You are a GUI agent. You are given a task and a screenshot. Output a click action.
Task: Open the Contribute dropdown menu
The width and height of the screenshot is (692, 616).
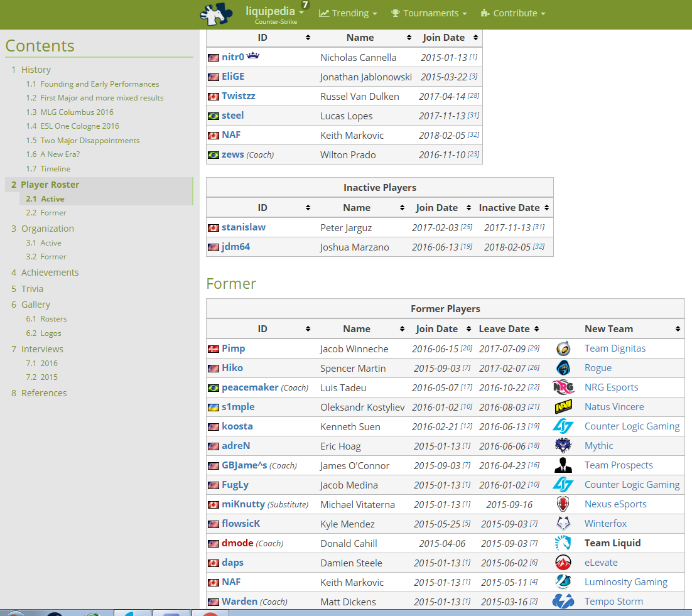point(513,13)
